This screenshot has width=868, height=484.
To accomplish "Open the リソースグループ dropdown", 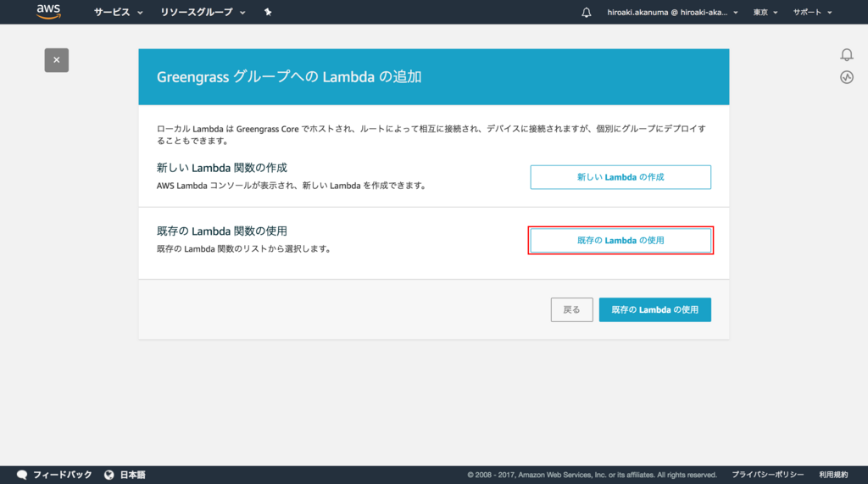I will (x=203, y=12).
